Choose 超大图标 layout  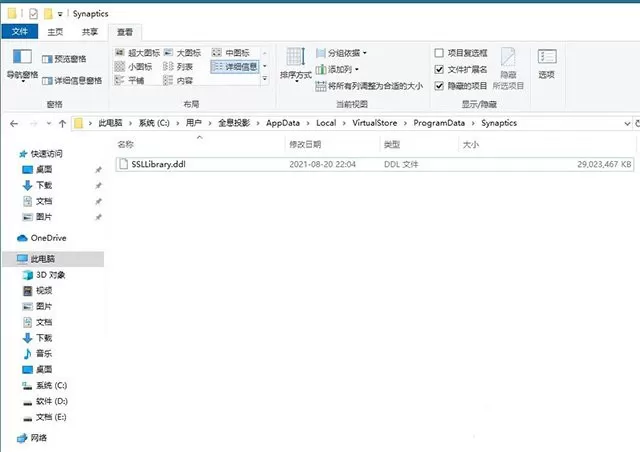click(x=137, y=53)
